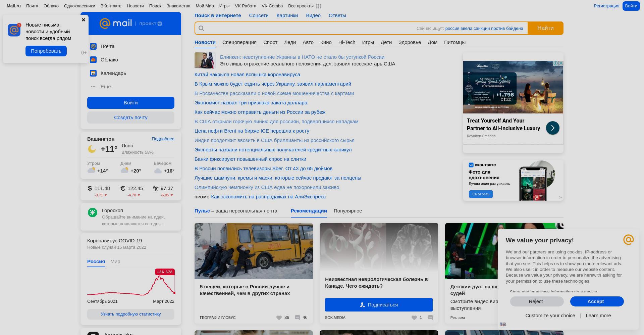Screen dimensions: 644x335
Task: Click Гороскоп widget title
Action: pos(112,210)
